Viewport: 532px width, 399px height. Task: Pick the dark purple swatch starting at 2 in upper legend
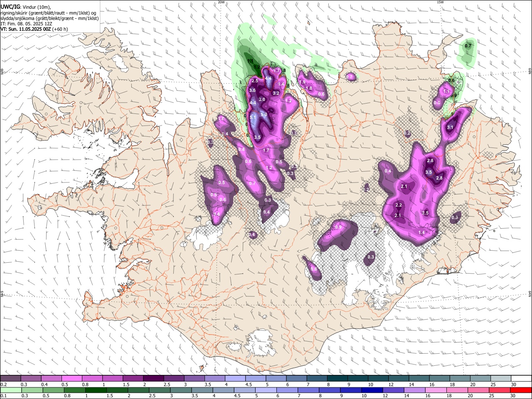[153, 379]
